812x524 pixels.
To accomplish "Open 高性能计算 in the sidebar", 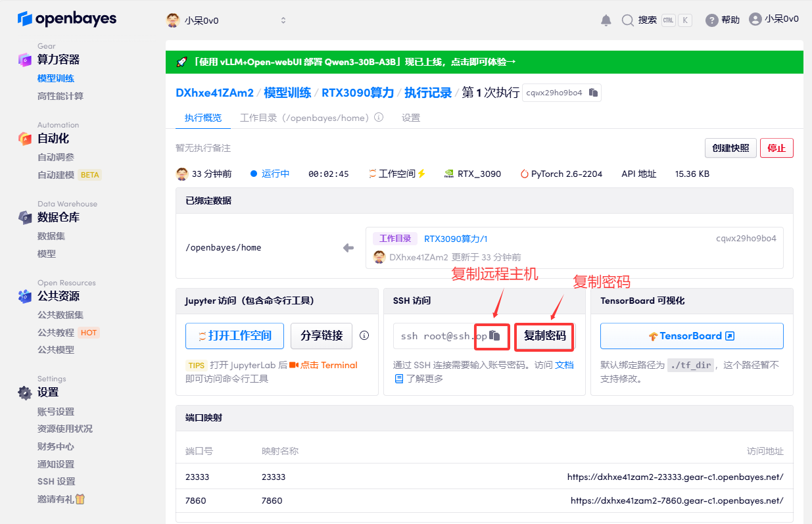I will pyautogui.click(x=60, y=96).
